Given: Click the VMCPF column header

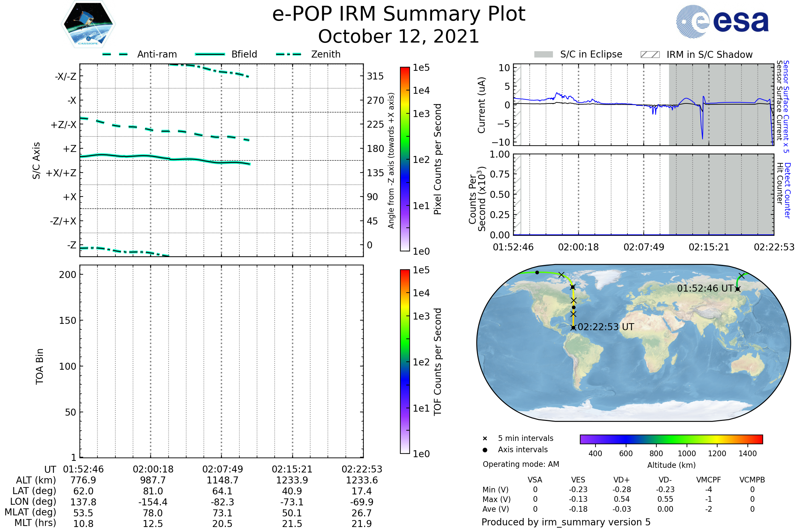Looking at the screenshot, I should tap(709, 480).
